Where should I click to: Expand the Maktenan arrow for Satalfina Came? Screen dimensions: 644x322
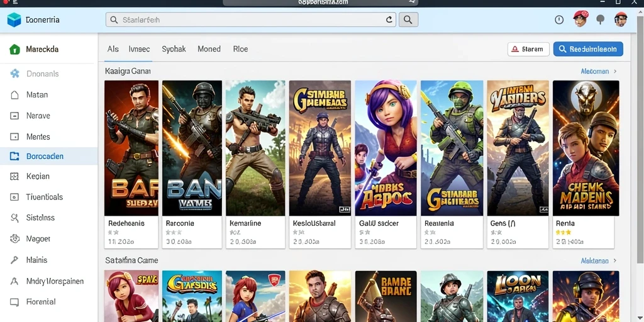pyautogui.click(x=615, y=261)
